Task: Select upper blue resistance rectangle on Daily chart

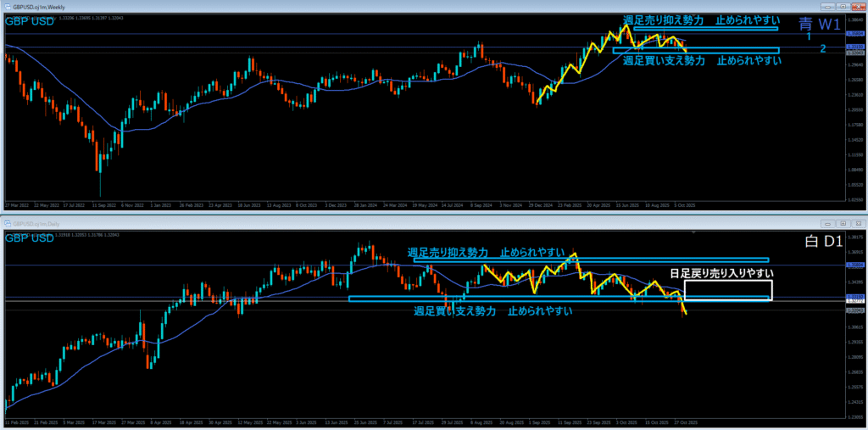Action: 591,260
